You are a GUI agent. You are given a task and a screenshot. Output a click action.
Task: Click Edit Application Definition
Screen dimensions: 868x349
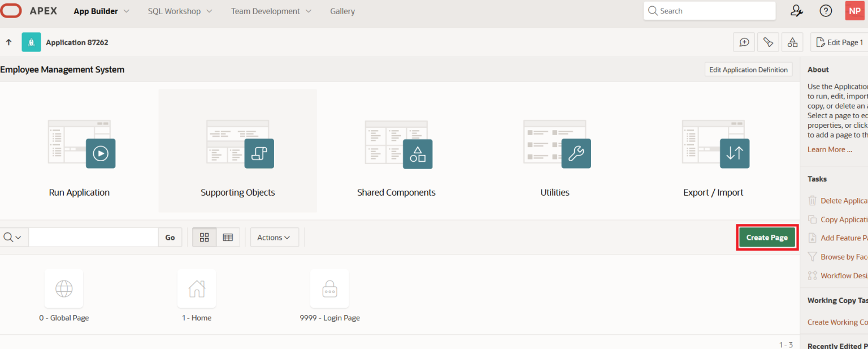tap(748, 69)
